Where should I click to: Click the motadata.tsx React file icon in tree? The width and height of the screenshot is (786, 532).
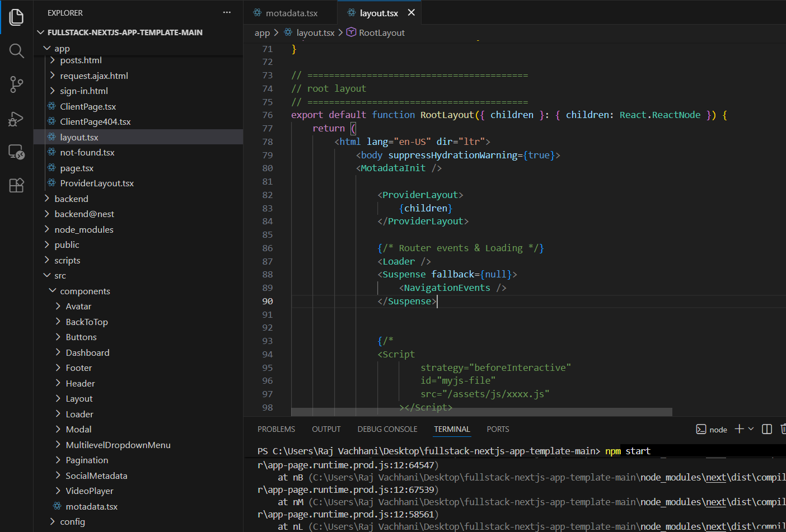[57, 506]
